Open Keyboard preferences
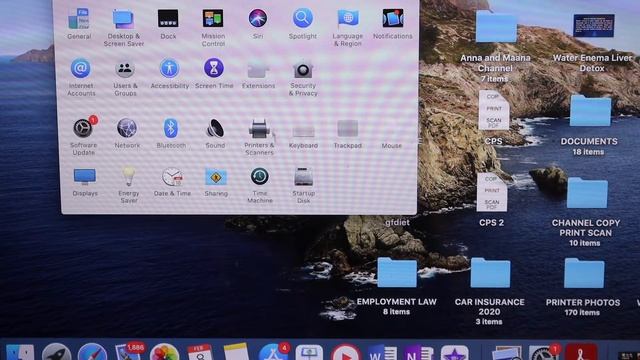The image size is (640, 360). pos(303,131)
